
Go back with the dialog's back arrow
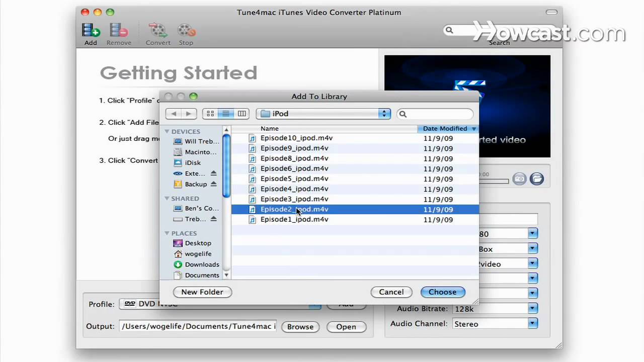coord(174,114)
